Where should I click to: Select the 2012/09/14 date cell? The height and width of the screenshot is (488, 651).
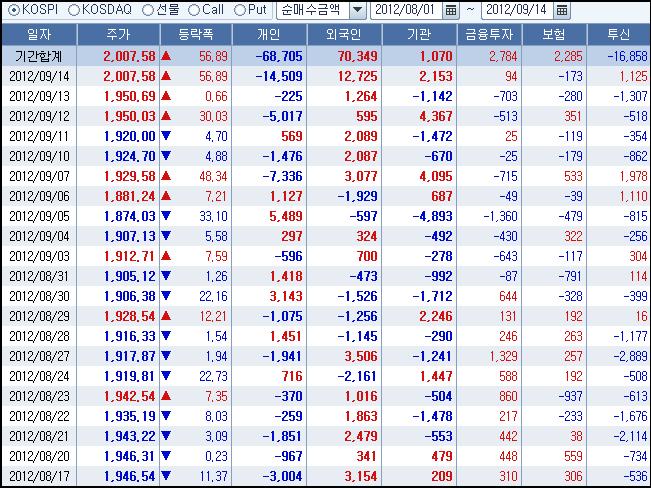39,76
